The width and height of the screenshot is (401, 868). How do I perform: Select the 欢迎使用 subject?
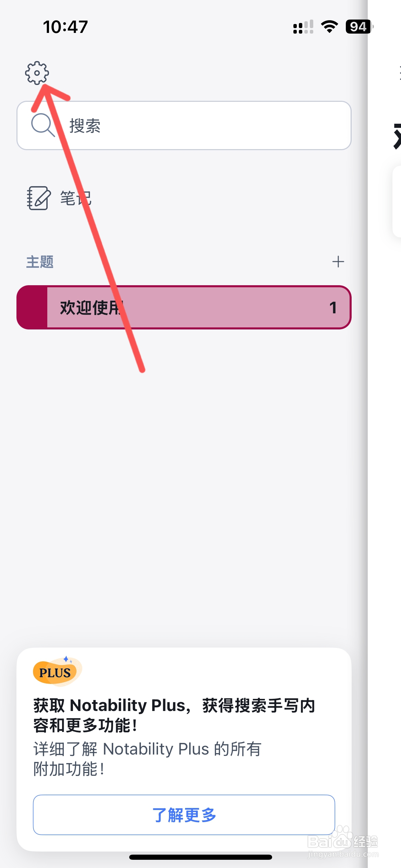[184, 308]
